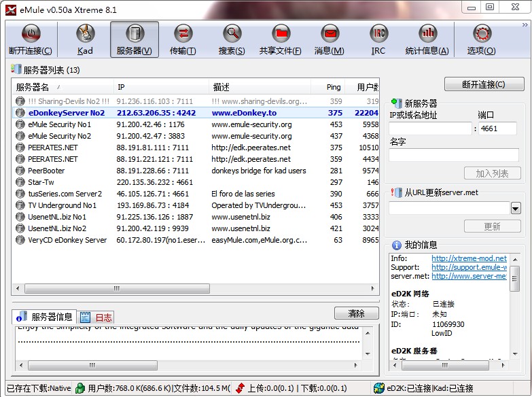
Task: Click the server info horizontal scrollbar thumb
Action: pyautogui.click(x=92, y=366)
